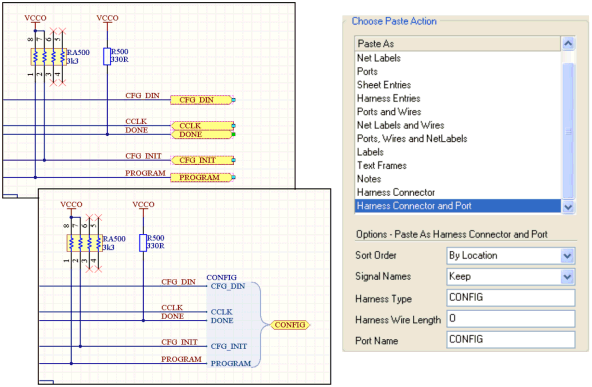Edit the Harness Wire Length field

(511, 319)
